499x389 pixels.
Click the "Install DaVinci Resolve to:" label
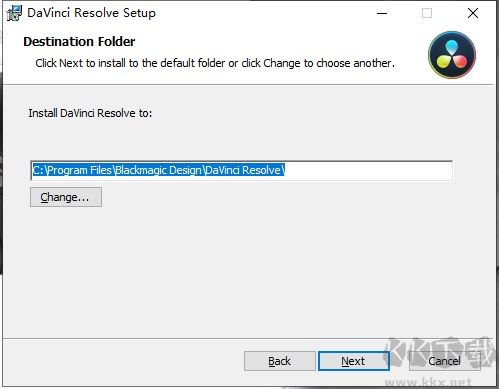[90, 113]
